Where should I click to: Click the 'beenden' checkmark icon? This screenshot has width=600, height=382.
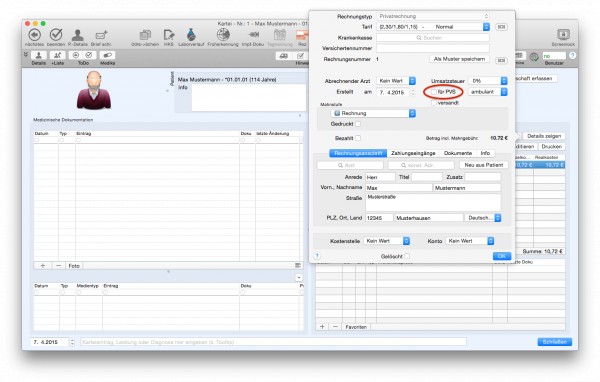pos(56,35)
